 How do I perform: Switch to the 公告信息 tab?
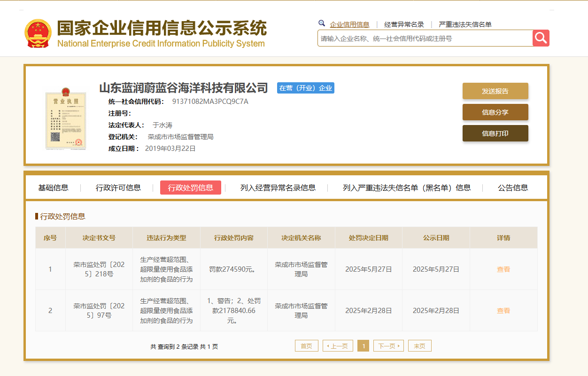click(x=513, y=188)
